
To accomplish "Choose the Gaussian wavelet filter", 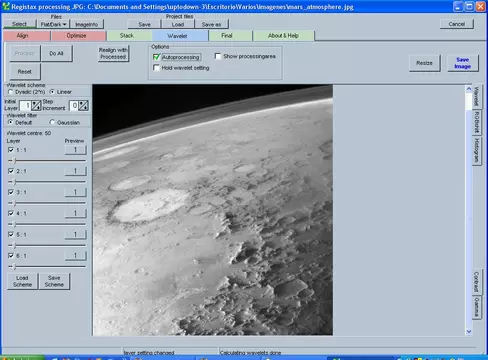I will coord(52,122).
